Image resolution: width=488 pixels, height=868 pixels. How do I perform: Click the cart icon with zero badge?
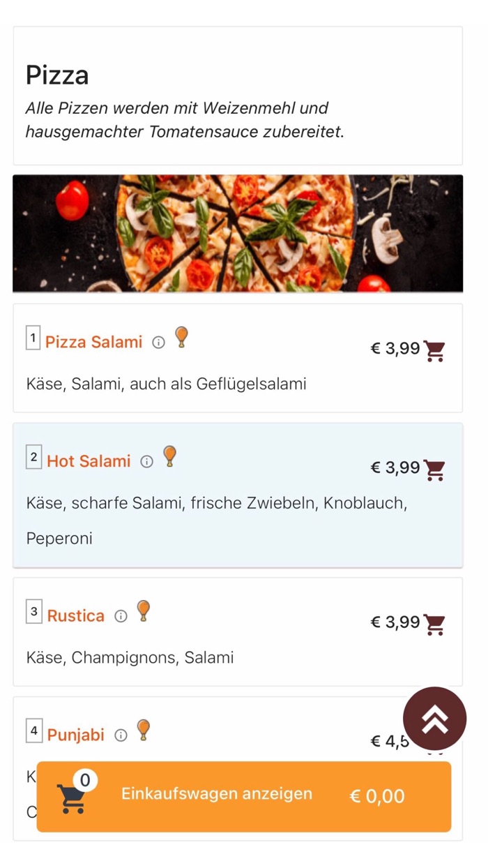point(73,797)
